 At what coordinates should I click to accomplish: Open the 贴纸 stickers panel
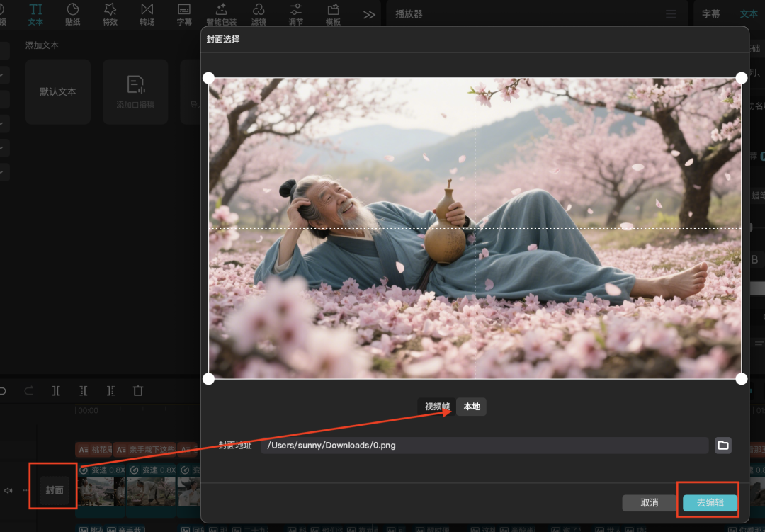click(x=72, y=14)
